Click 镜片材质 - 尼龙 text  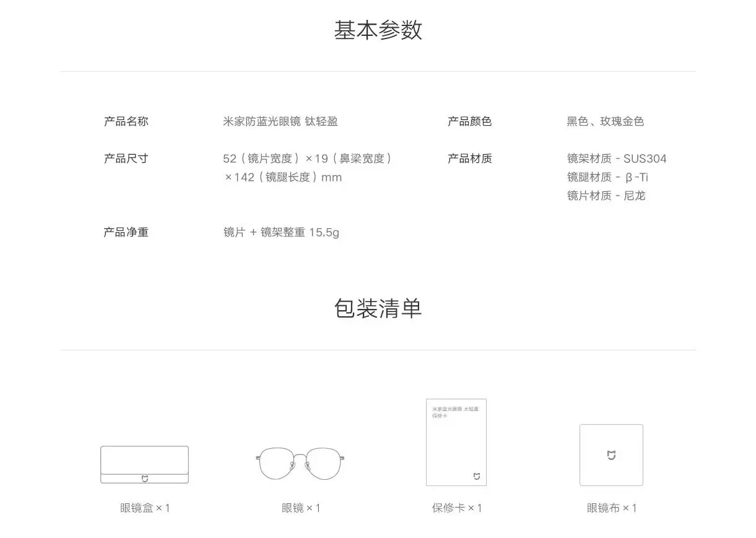click(x=606, y=196)
